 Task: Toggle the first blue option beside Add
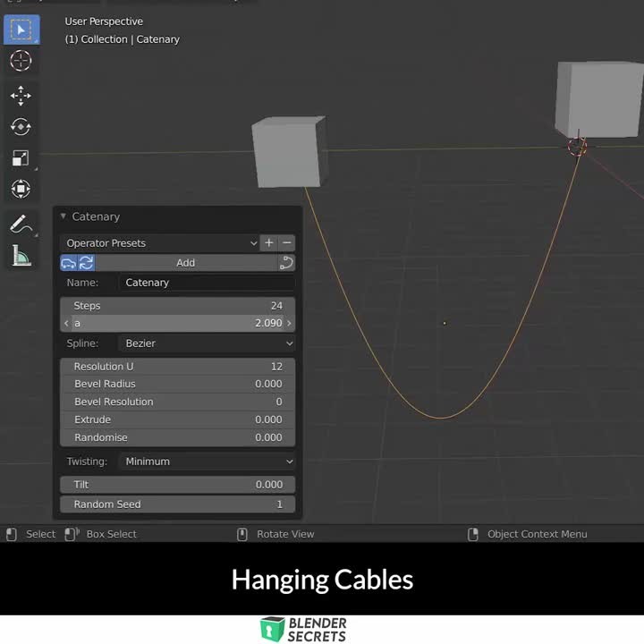pos(69,263)
